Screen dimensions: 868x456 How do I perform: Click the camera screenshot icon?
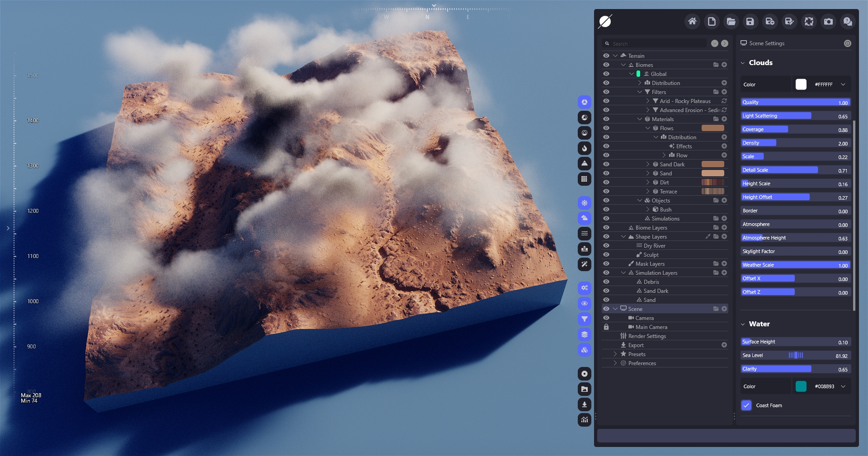coord(828,21)
